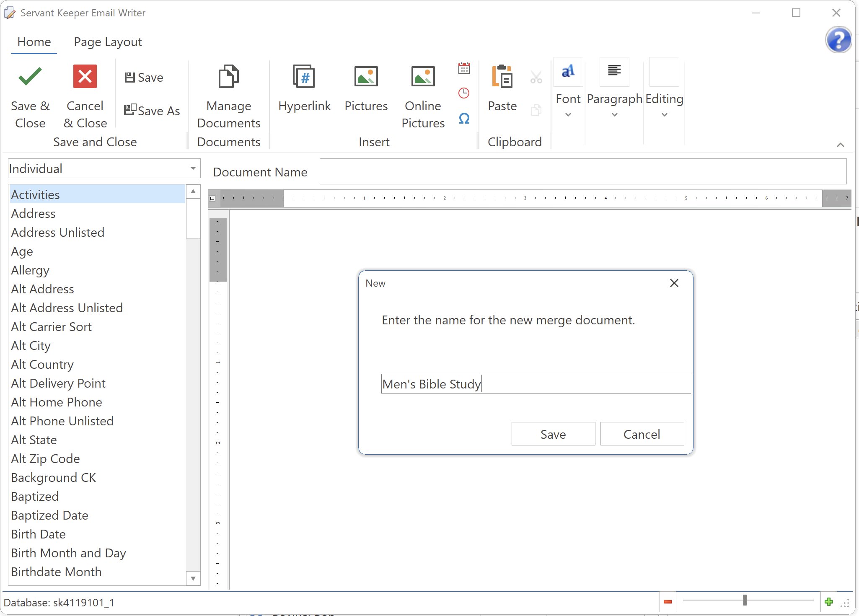The image size is (859, 616).
Task: Select the Home ribbon tab
Action: (34, 41)
